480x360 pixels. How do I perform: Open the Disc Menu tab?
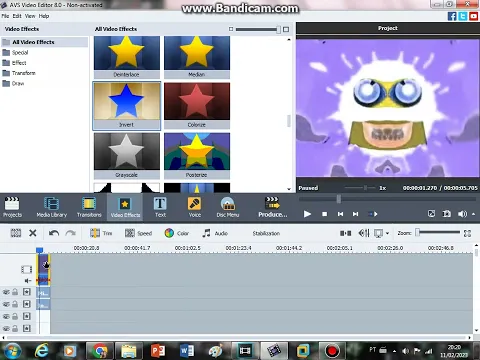pyautogui.click(x=228, y=207)
